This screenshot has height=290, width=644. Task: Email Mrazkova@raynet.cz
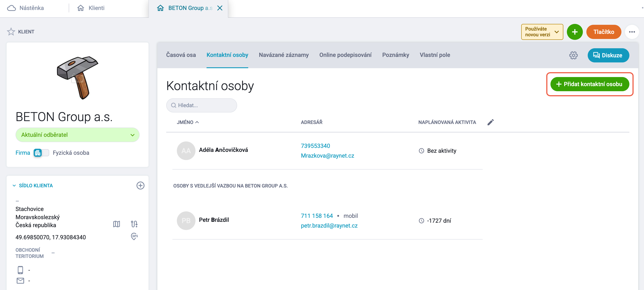click(327, 156)
